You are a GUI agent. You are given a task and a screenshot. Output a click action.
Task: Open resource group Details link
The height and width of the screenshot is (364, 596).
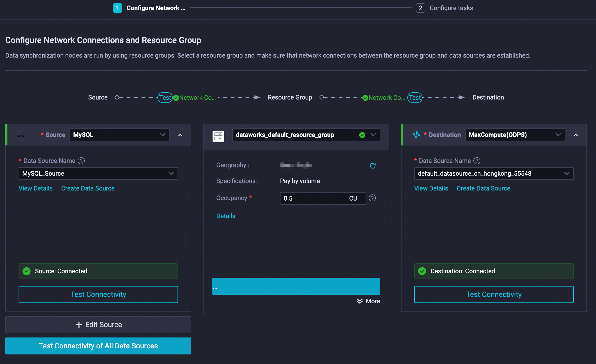(x=226, y=216)
